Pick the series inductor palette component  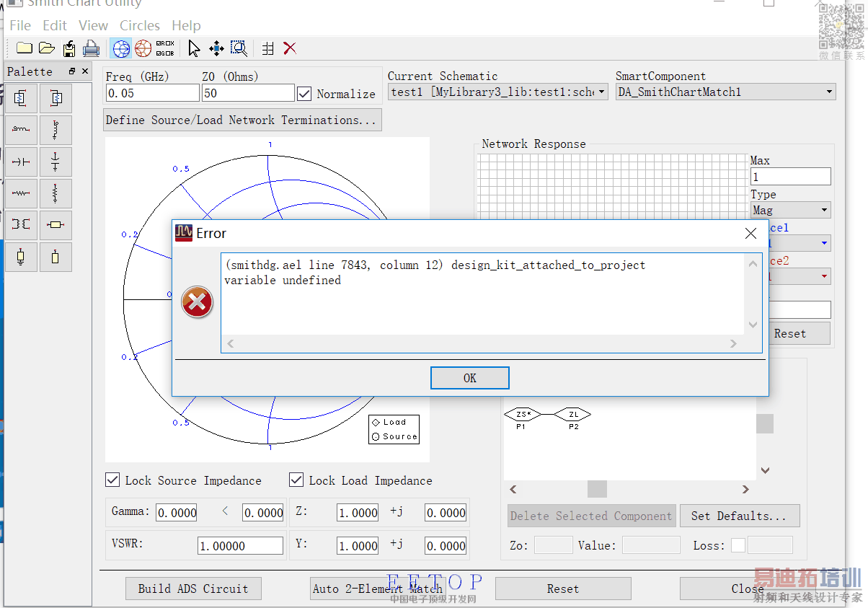pyautogui.click(x=21, y=130)
